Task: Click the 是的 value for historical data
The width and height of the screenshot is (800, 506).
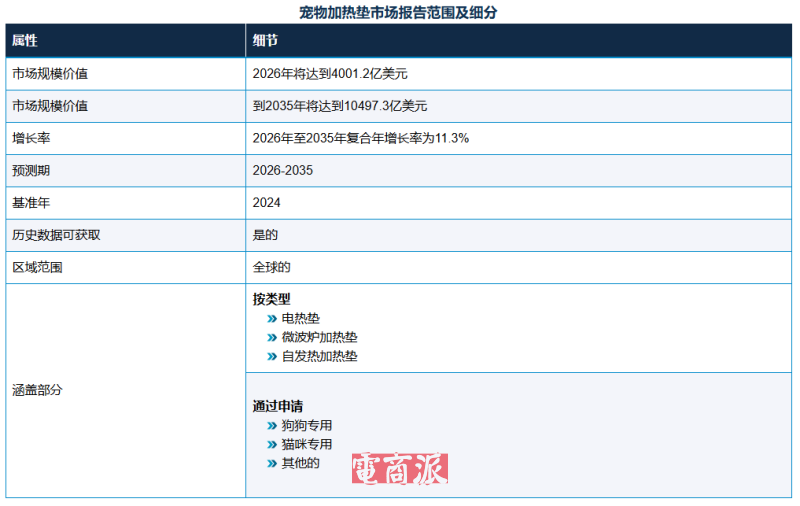Action: click(x=265, y=235)
